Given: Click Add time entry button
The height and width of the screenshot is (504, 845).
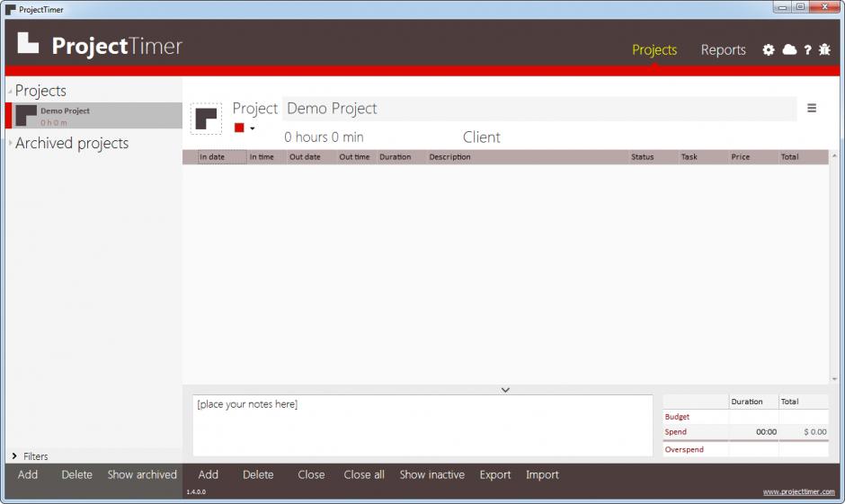Looking at the screenshot, I should click(x=208, y=474).
